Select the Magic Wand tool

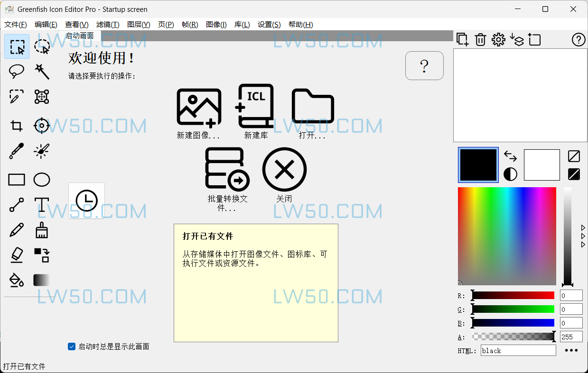click(x=42, y=72)
